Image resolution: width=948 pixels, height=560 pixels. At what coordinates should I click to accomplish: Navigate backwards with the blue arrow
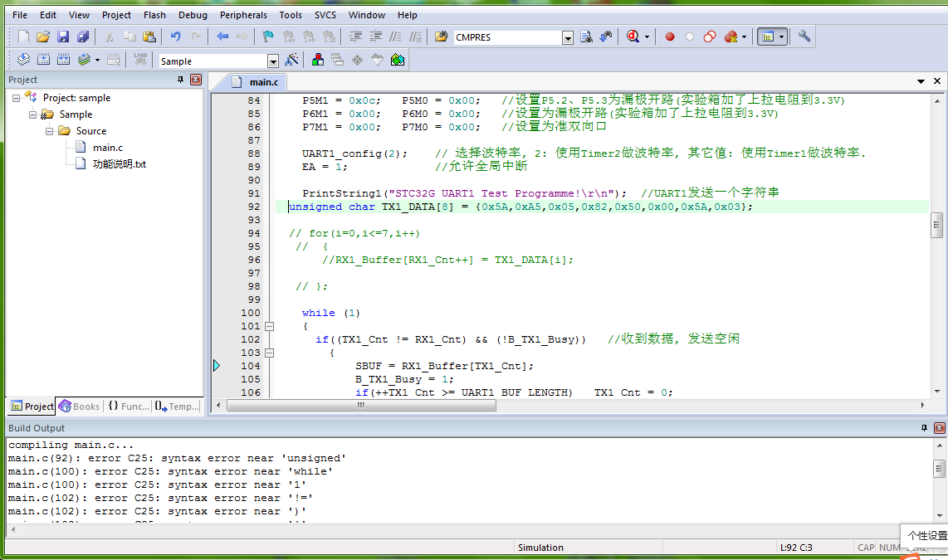tap(222, 37)
